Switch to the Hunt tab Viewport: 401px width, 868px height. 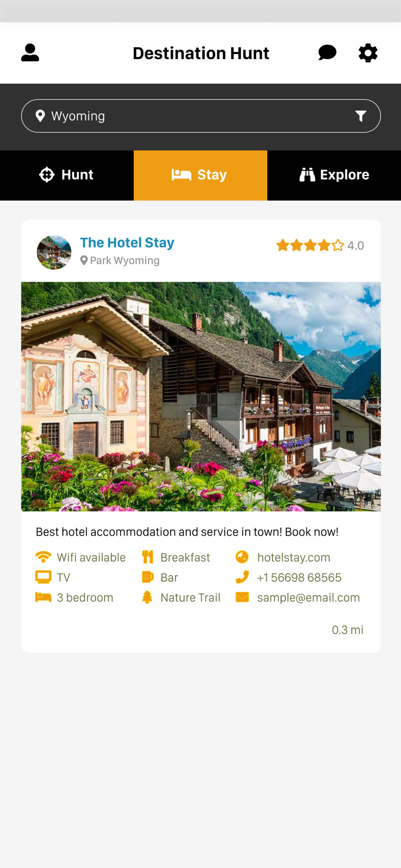(x=67, y=175)
